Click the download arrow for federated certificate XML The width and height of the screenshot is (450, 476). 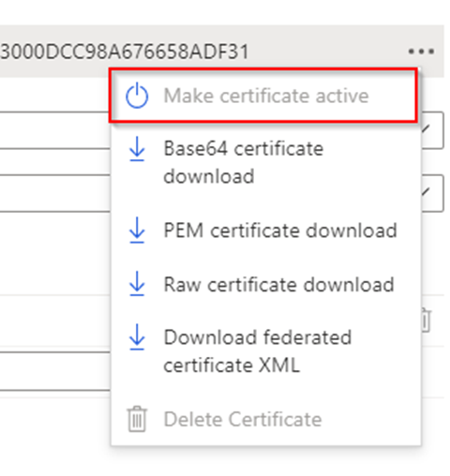137,337
